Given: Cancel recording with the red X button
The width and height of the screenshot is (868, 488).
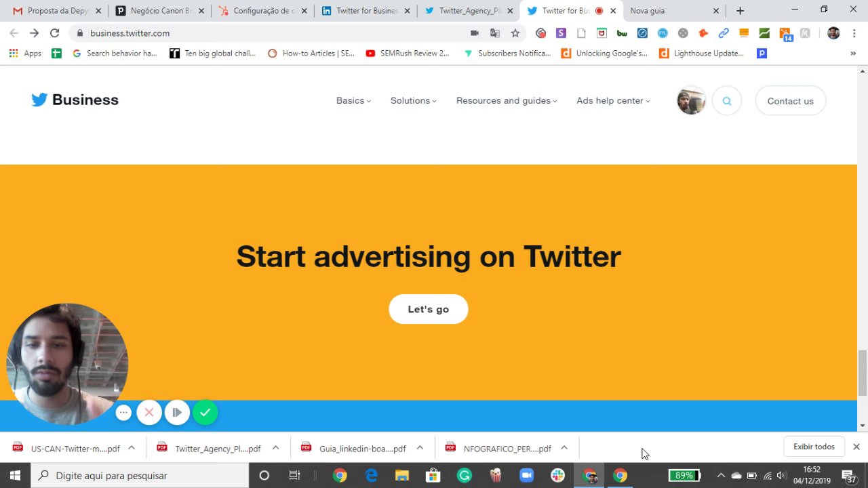Looking at the screenshot, I should coord(149,412).
